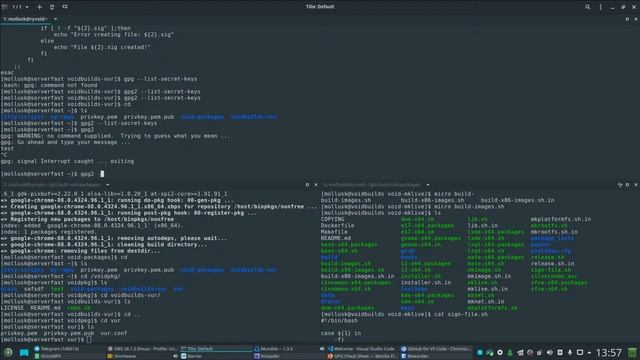Expand the top terminal title dropdown arrow
Viewport: 640px width, 360px height.
tap(56, 19)
